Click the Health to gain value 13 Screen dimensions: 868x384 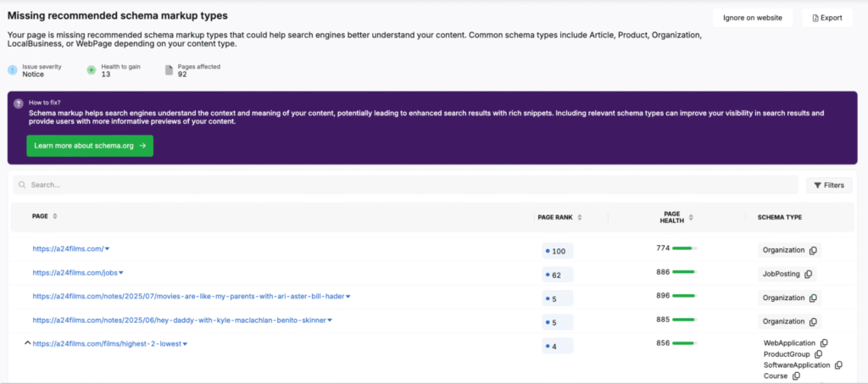pos(105,74)
